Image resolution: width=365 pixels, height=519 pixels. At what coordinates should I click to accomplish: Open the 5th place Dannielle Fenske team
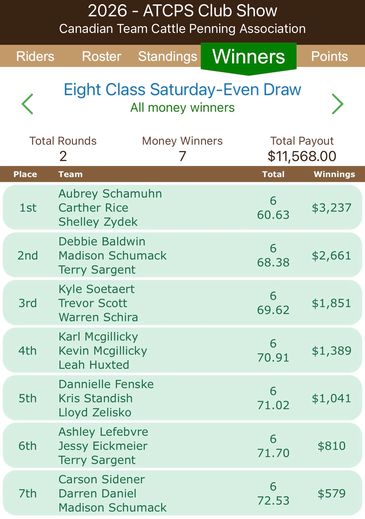[x=182, y=398]
